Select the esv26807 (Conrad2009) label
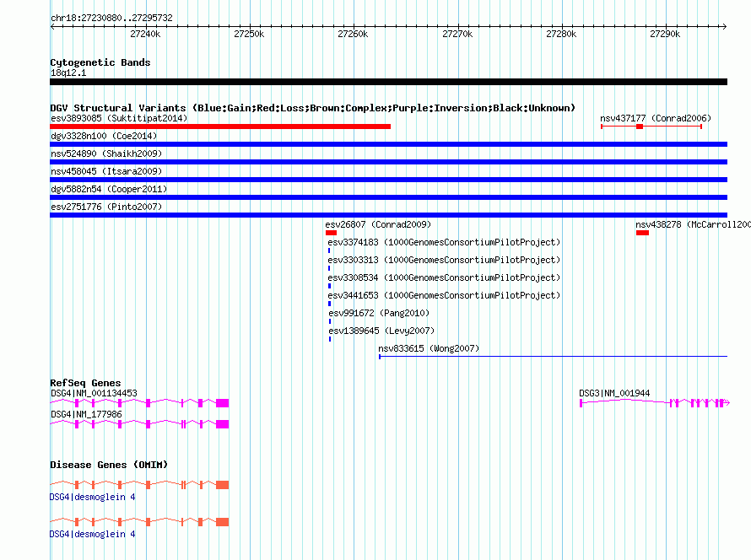Screen dimensions: 751x560 [378, 224]
